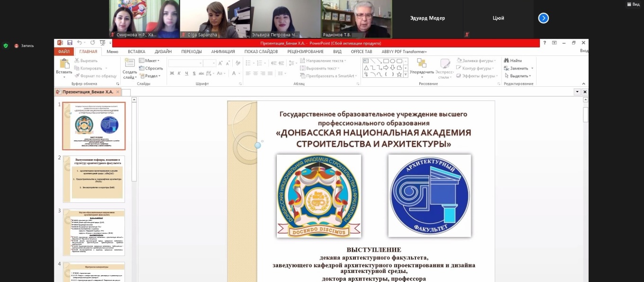The image size is (644, 282).
Task: Switch to the ВСТАВКА ribbon tab
Action: pos(136,52)
